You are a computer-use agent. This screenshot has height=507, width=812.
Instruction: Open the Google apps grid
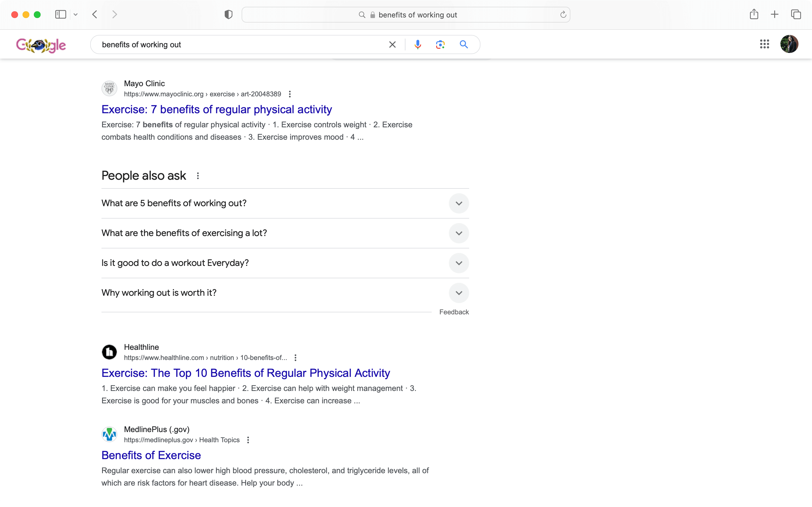(764, 44)
